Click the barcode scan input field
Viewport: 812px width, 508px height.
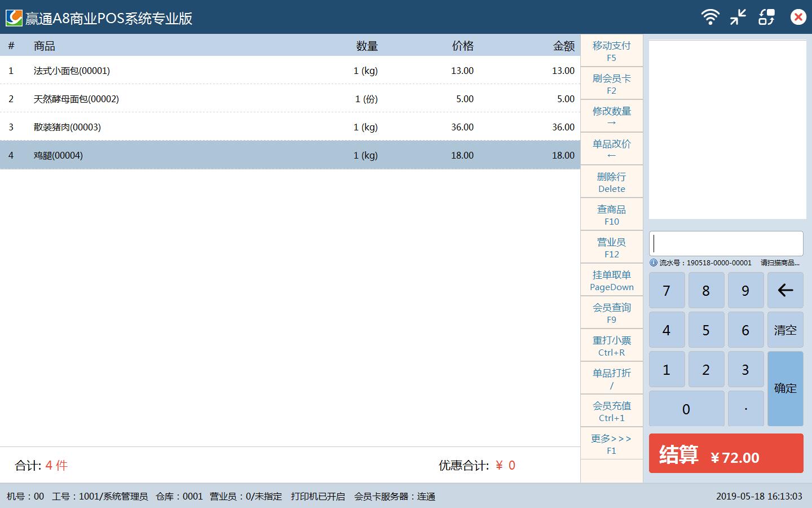726,244
